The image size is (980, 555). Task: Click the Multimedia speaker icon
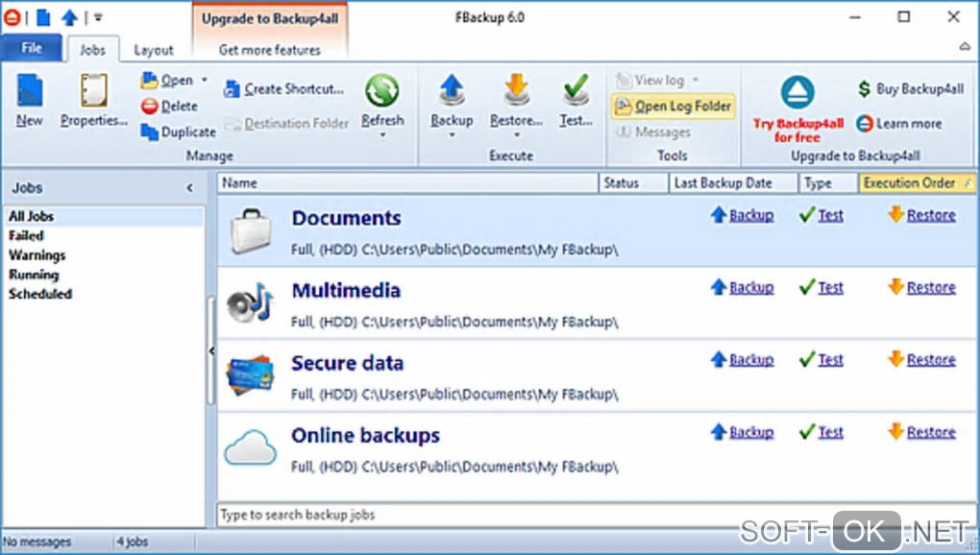pyautogui.click(x=250, y=302)
